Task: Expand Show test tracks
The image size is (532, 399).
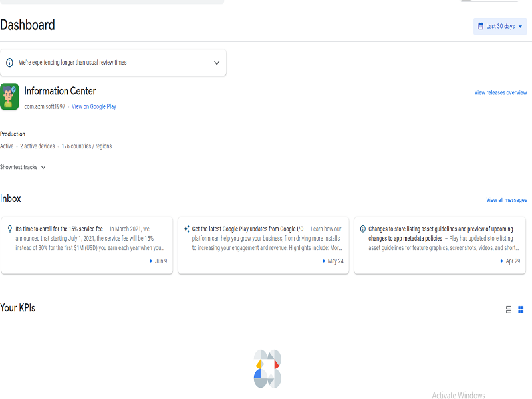Action: click(x=23, y=167)
